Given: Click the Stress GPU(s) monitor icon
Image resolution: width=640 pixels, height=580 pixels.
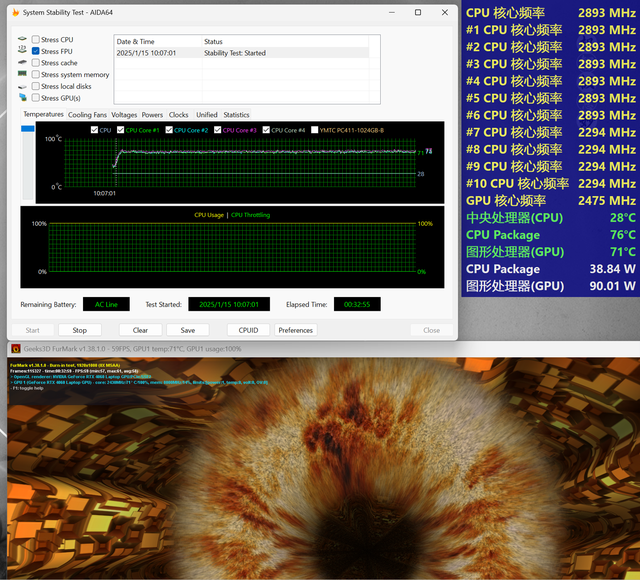Looking at the screenshot, I should (x=23, y=97).
